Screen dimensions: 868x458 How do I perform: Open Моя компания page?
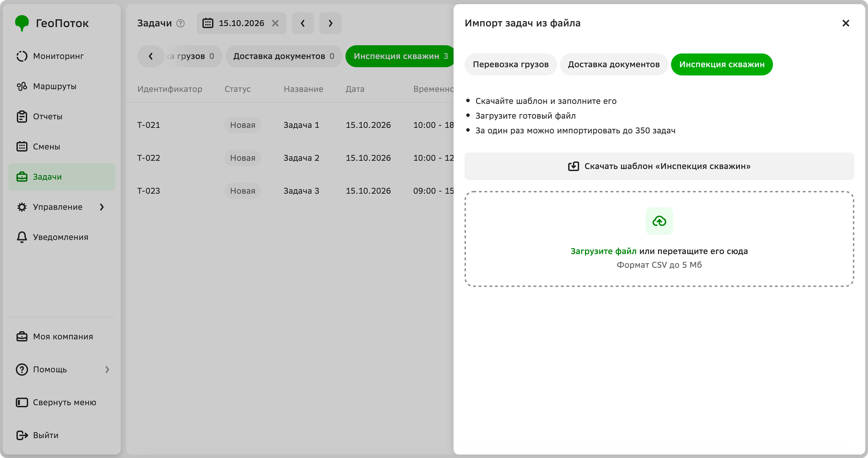pos(62,336)
